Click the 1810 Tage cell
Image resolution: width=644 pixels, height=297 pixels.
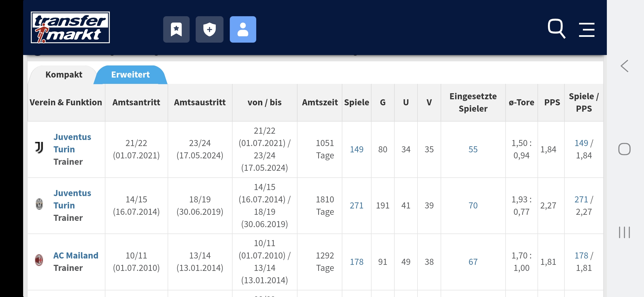coord(320,205)
